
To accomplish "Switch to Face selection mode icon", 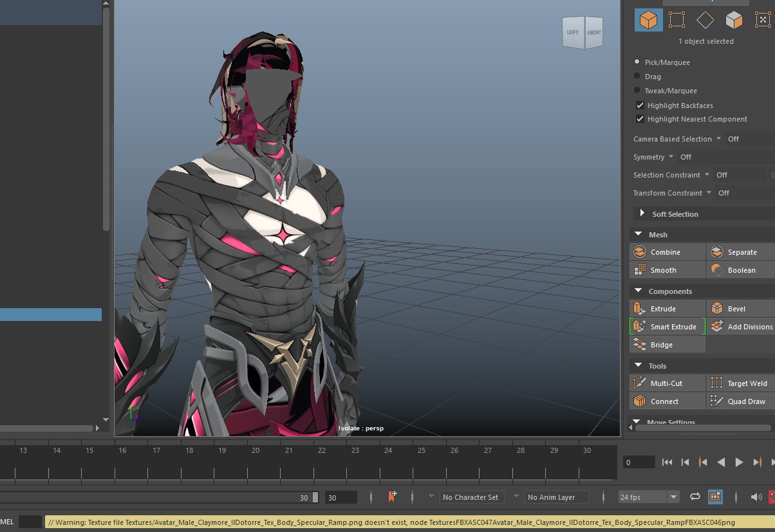I will click(x=734, y=20).
